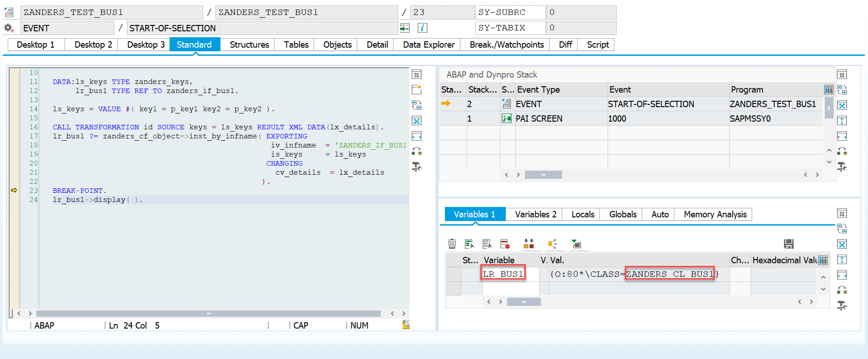This screenshot has width=868, height=359.
Task: Click the save floppy icon in variables toolbar
Action: point(788,244)
